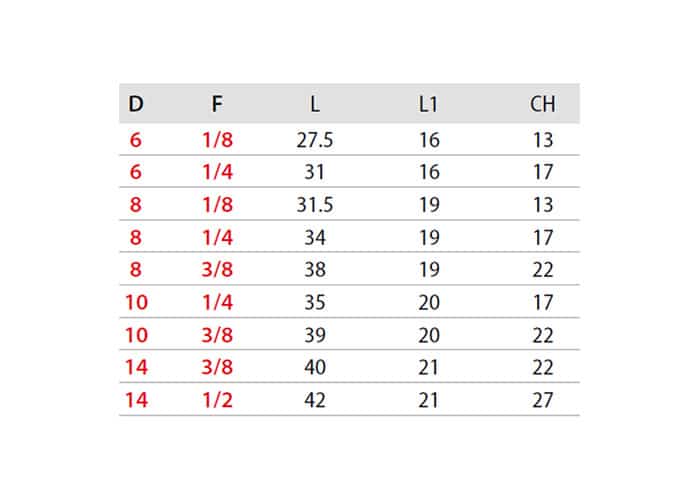Select the L value 34
Image resolution: width=700 pixels, height=500 pixels.
pyautogui.click(x=315, y=238)
